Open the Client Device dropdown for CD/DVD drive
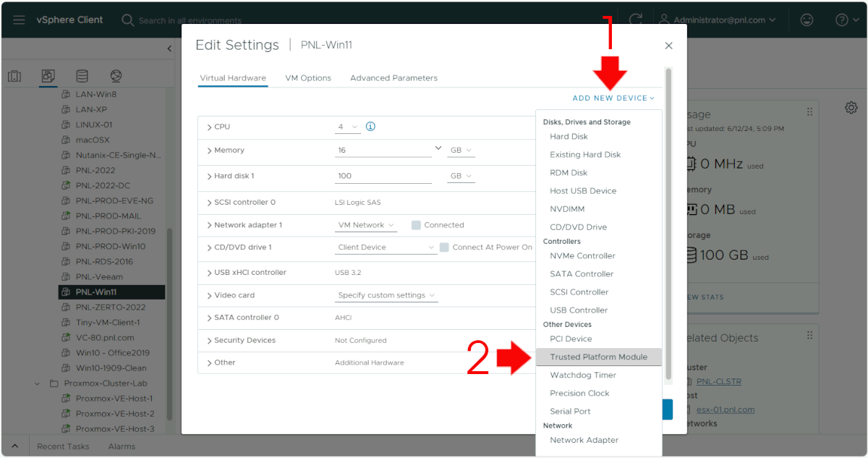The height and width of the screenshot is (458, 868). (386, 247)
